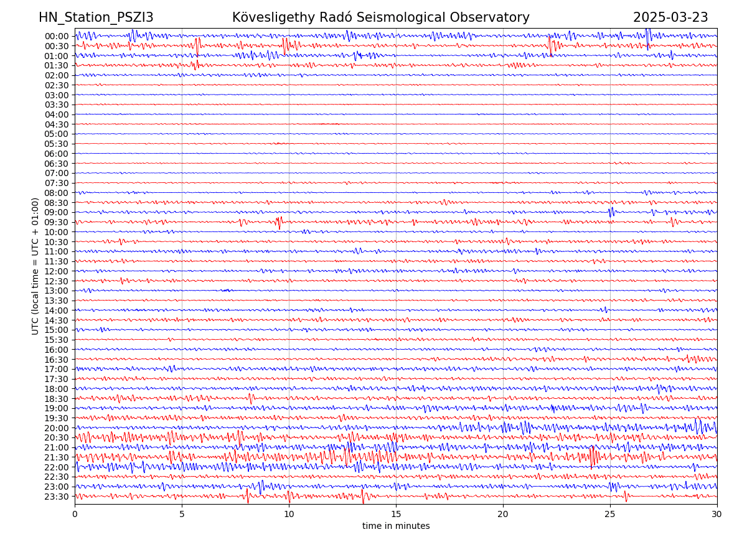Select the 09:30 row time label
747x560 pixels.
click(56, 222)
